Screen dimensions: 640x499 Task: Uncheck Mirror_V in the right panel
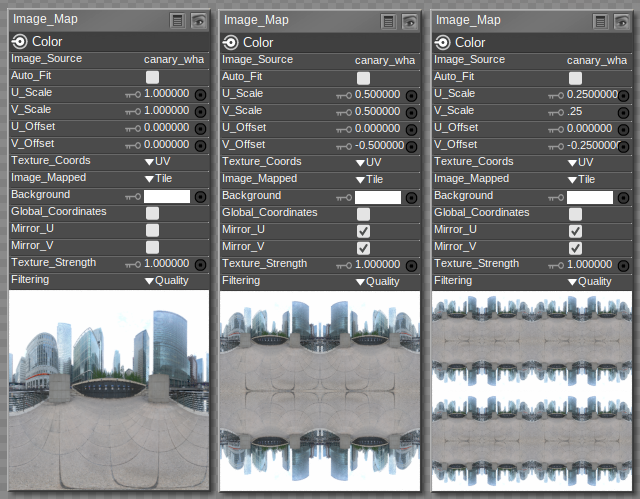(x=575, y=248)
